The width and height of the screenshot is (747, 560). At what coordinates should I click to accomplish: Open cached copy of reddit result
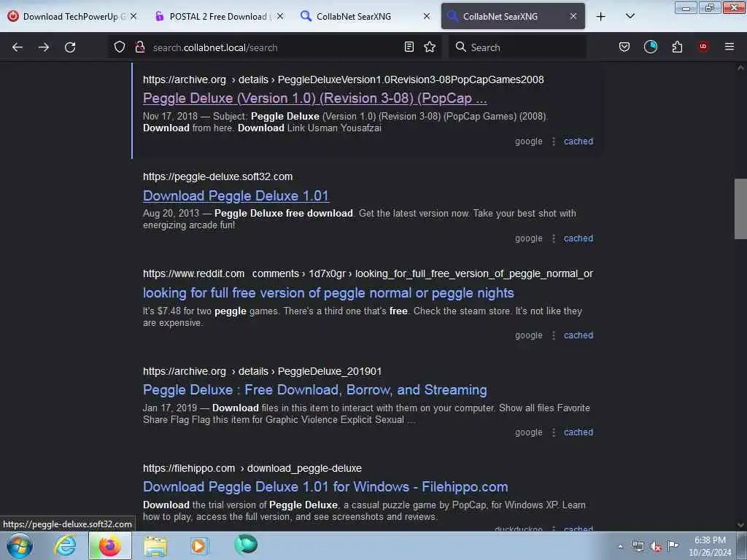(x=578, y=335)
